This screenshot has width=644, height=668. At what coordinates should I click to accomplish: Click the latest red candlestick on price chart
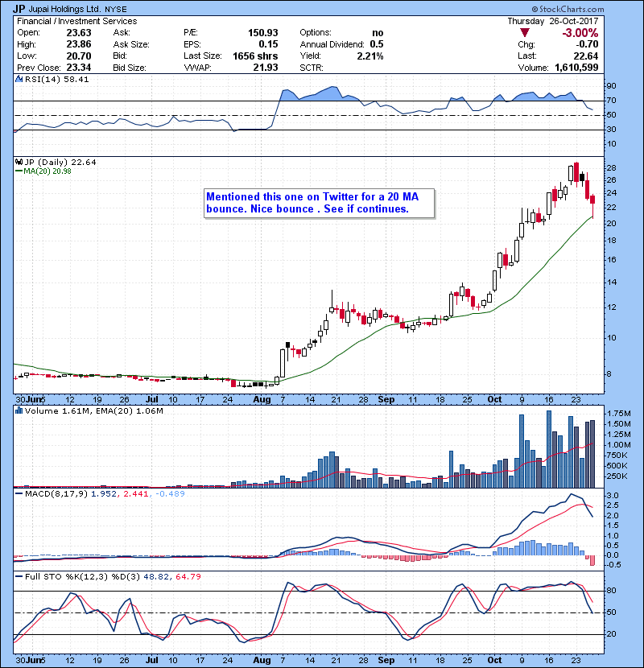[x=592, y=206]
